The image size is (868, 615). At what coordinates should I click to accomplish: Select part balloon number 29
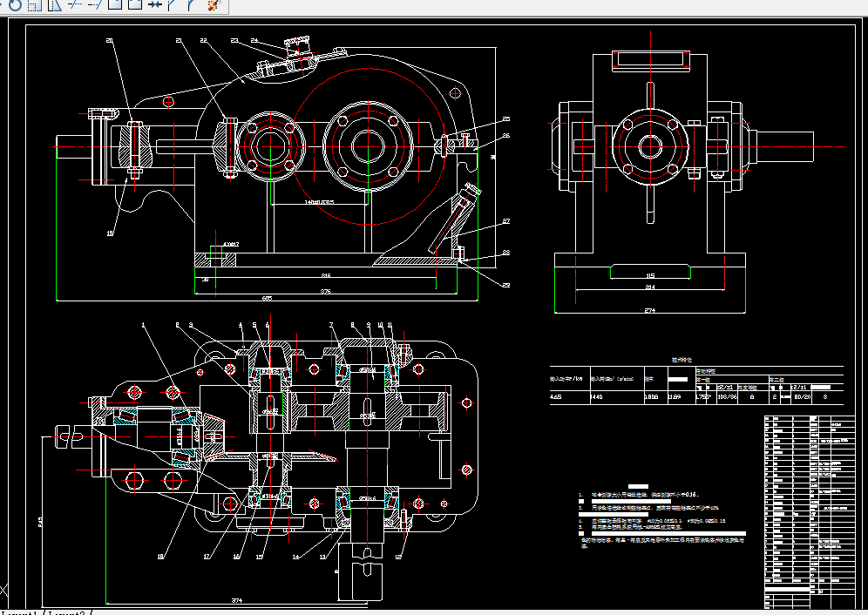pyautogui.click(x=506, y=285)
